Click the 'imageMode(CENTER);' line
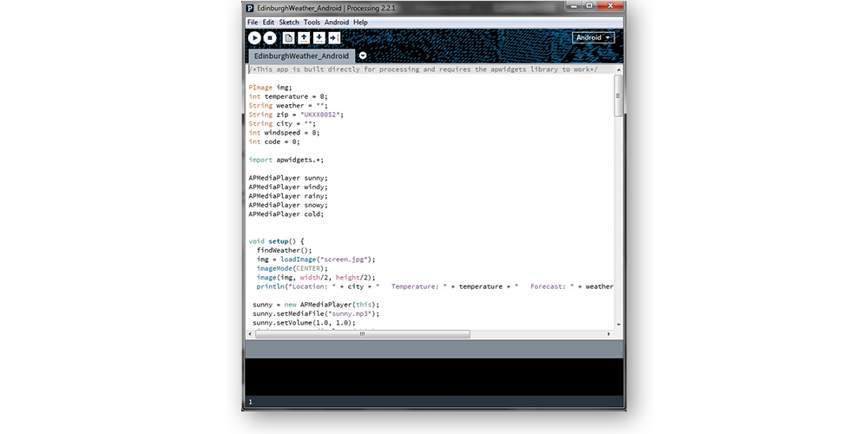This screenshot has height=434, width=868. pos(292,268)
